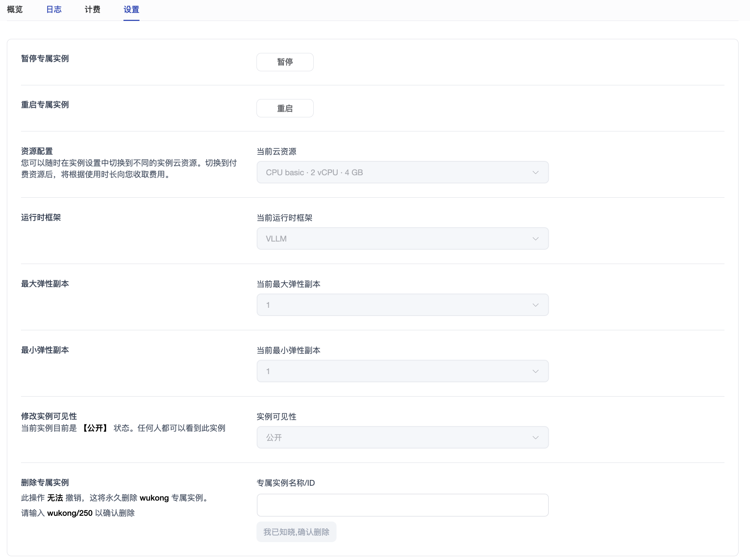Screen dimensions: 750x560
Task: Select the 设置 tab
Action: tap(131, 10)
